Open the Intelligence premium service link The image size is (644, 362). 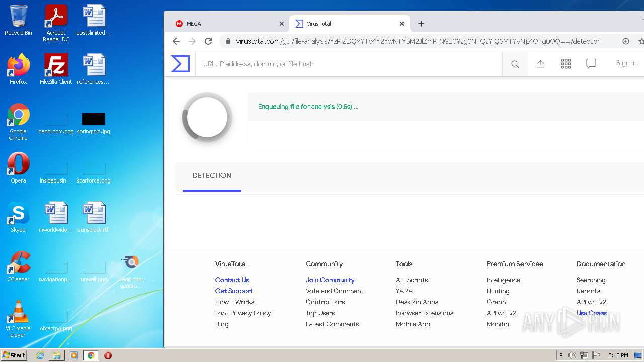point(503,280)
